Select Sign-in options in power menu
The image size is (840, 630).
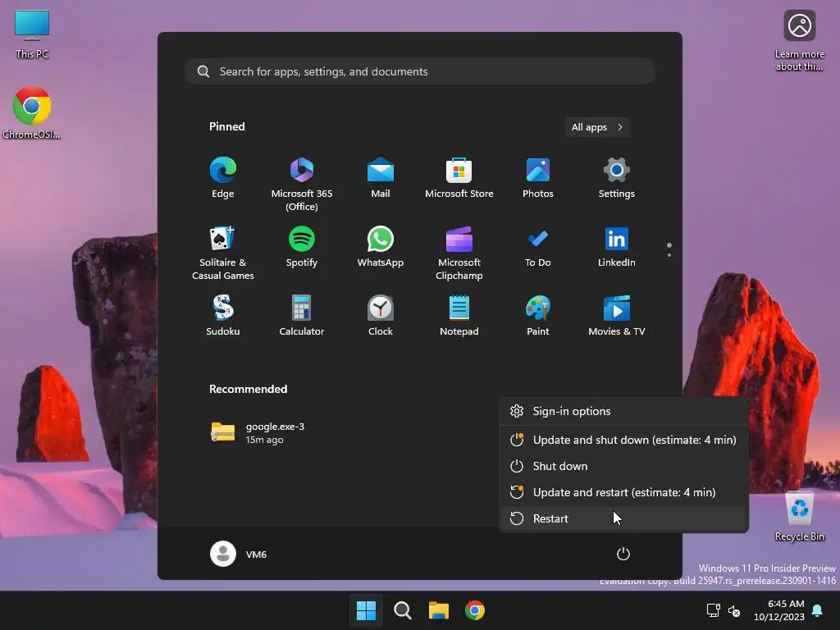click(623, 411)
